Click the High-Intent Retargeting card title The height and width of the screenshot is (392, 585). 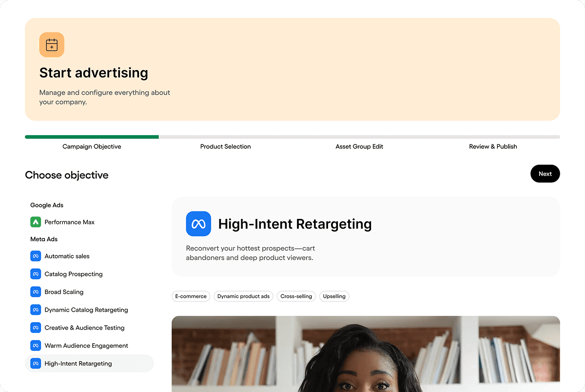(x=295, y=224)
